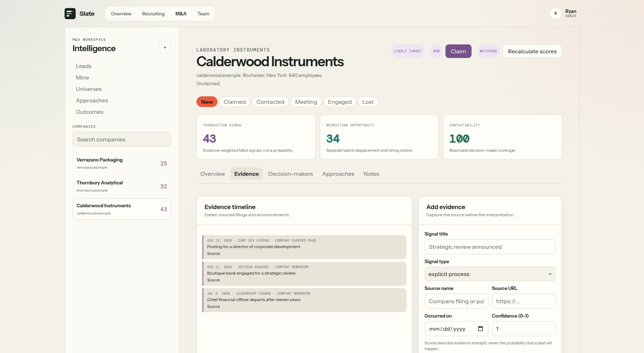Screen dimensions: 644x353
Task: Click the plus button beside Intelligence
Action: (x=165, y=47)
